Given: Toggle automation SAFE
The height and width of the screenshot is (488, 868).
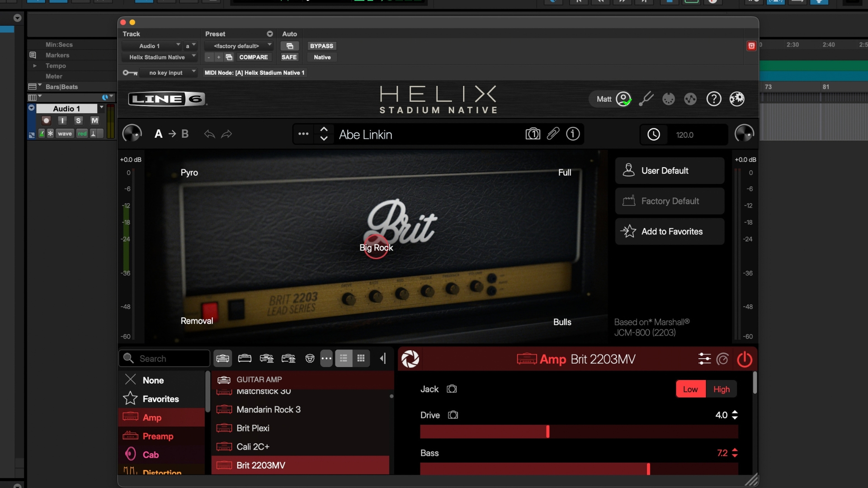Looking at the screenshot, I should 289,57.
